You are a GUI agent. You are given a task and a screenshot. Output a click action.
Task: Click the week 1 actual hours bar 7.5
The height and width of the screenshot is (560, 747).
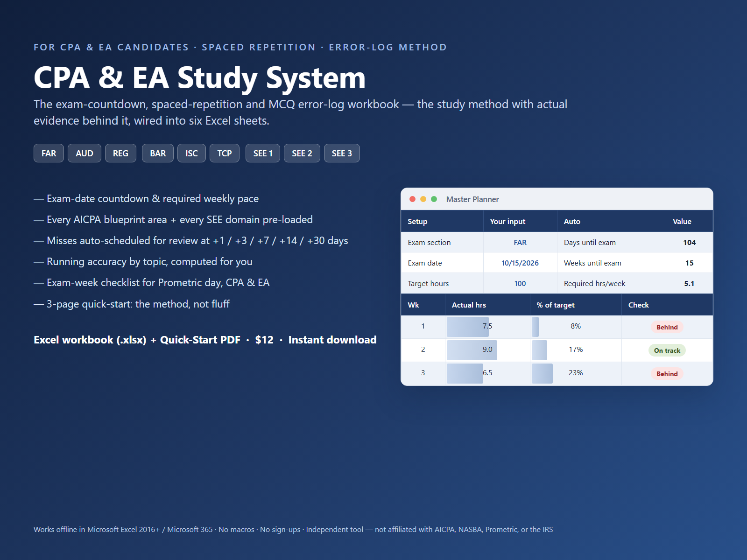(468, 327)
